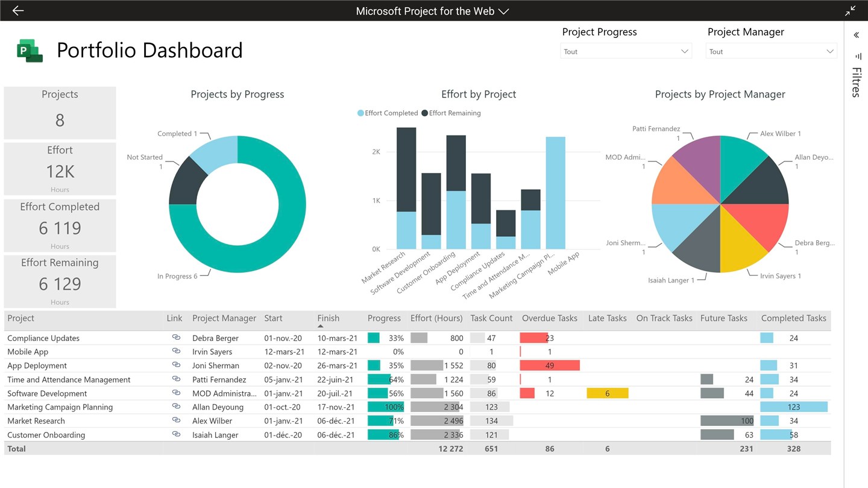
Task: Click the App Deployment project name
Action: pyautogui.click(x=37, y=366)
